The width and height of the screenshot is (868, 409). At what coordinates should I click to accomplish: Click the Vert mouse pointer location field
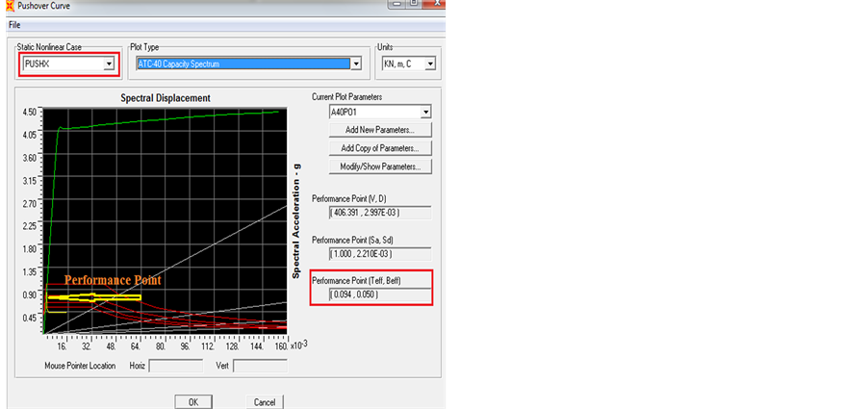coord(259,366)
